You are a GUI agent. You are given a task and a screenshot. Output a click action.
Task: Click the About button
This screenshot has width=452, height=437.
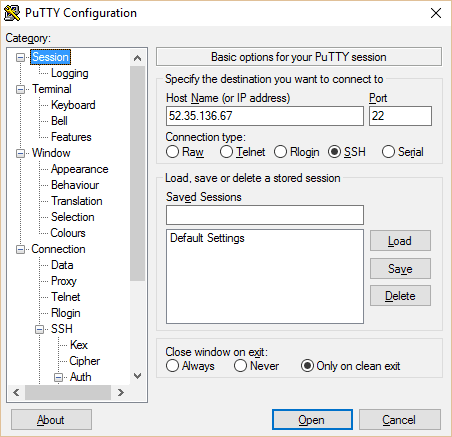51,420
